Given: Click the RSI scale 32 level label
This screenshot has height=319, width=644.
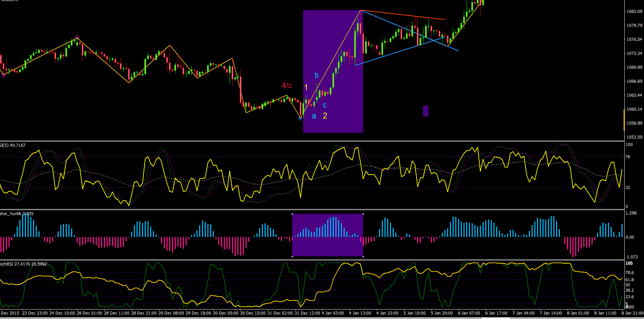Looking at the screenshot, I should coord(628,188).
